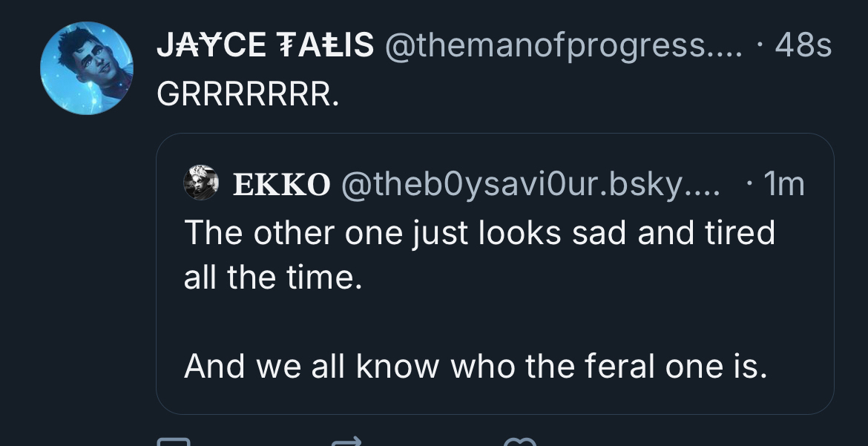Click blank gap between the quoted paragraphs
868x446 pixels.
475,321
